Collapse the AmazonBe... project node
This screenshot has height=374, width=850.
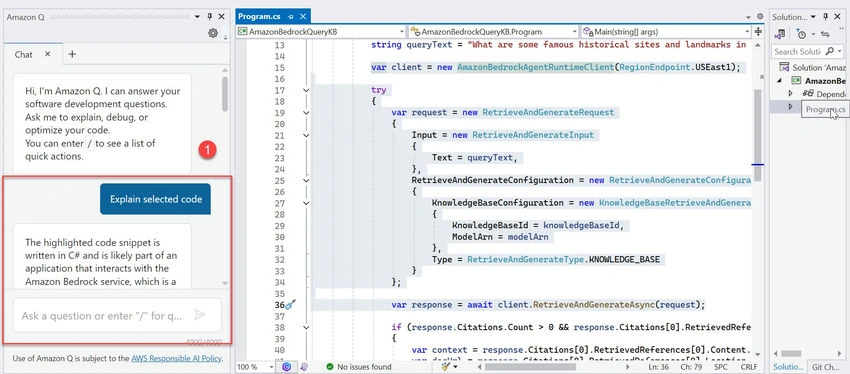point(781,81)
